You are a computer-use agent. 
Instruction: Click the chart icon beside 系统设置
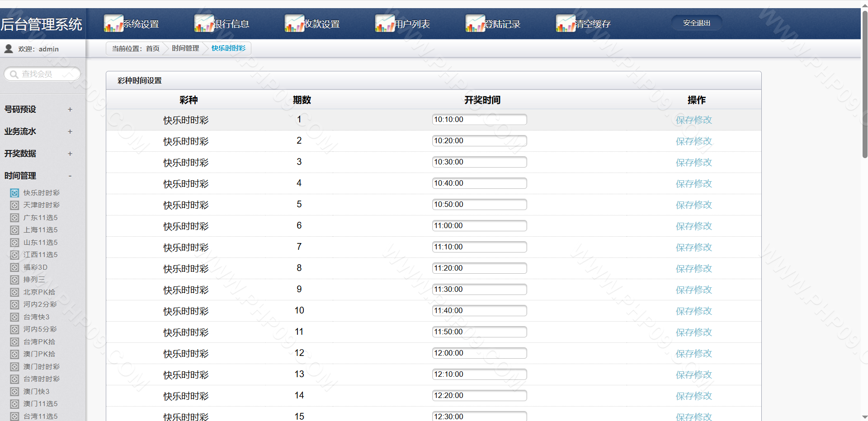[x=113, y=23]
